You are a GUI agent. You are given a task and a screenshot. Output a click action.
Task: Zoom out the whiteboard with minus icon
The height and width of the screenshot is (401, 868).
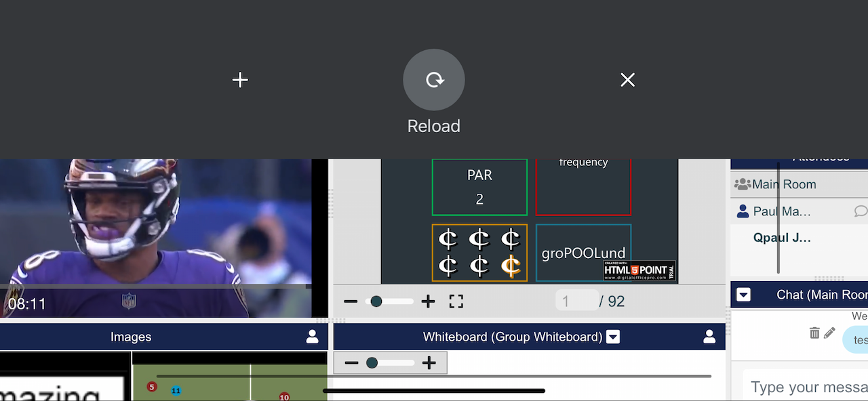pos(351,363)
